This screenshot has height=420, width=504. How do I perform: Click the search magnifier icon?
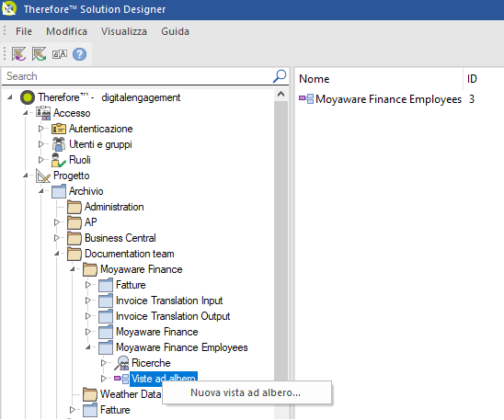(280, 76)
